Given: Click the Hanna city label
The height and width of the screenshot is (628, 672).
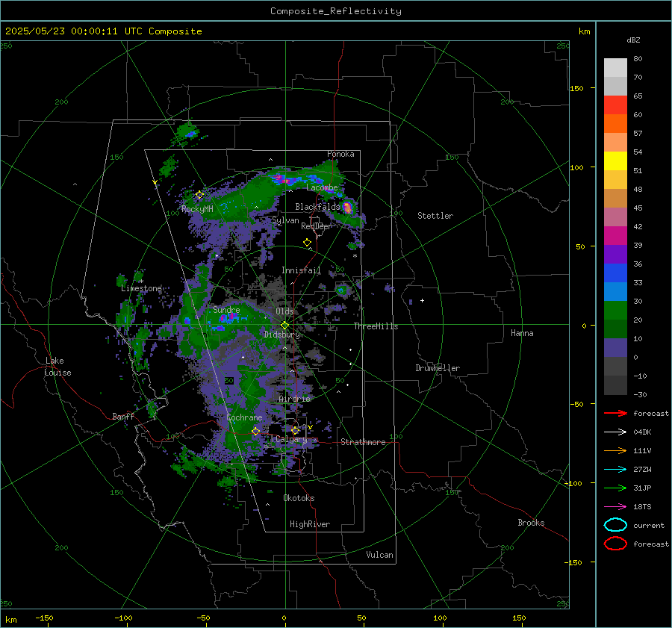Looking at the screenshot, I should tap(522, 333).
